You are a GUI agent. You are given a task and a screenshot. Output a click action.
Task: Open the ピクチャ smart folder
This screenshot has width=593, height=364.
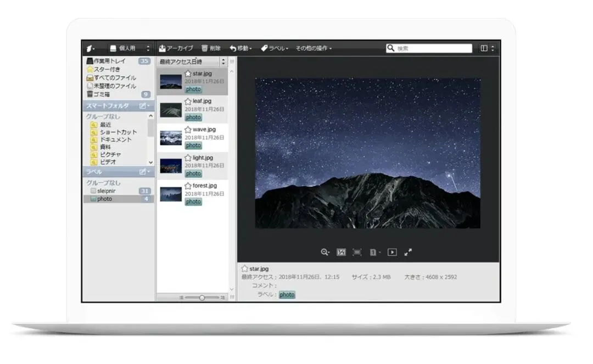click(106, 155)
